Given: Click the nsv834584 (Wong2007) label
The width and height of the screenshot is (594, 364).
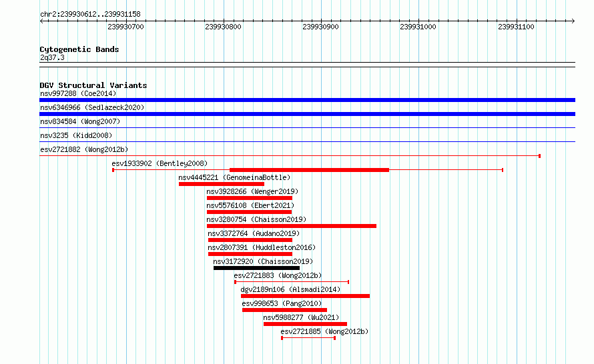Looking at the screenshot, I should tap(80, 121).
